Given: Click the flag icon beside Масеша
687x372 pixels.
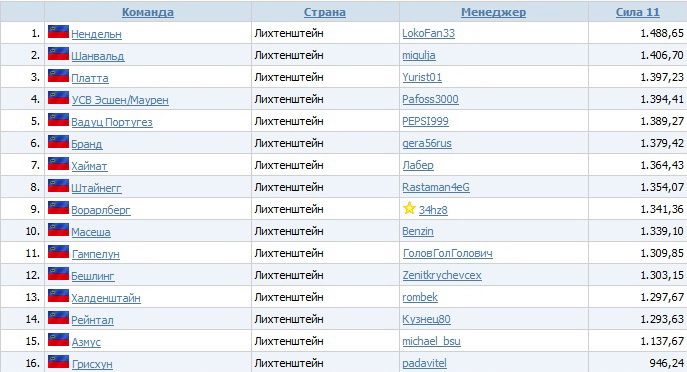Looking at the screenshot, I should [x=58, y=230].
